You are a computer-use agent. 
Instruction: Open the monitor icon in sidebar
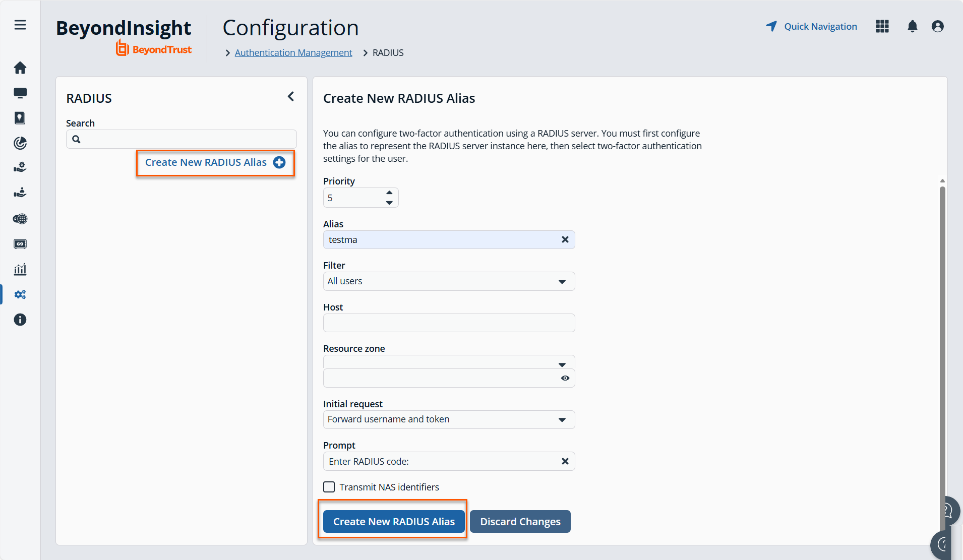click(20, 93)
